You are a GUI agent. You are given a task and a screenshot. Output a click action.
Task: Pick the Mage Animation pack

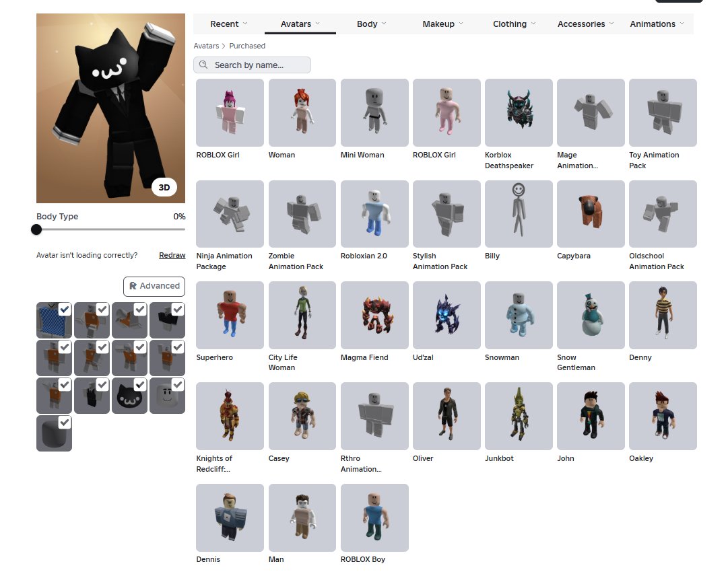tap(591, 113)
